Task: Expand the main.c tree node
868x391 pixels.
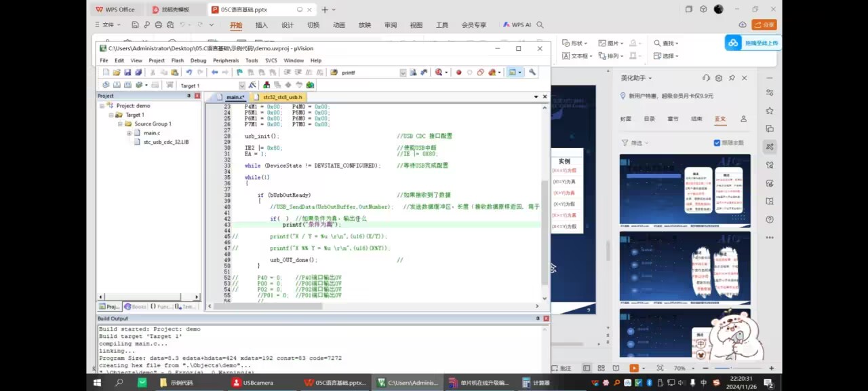Action: click(x=129, y=133)
